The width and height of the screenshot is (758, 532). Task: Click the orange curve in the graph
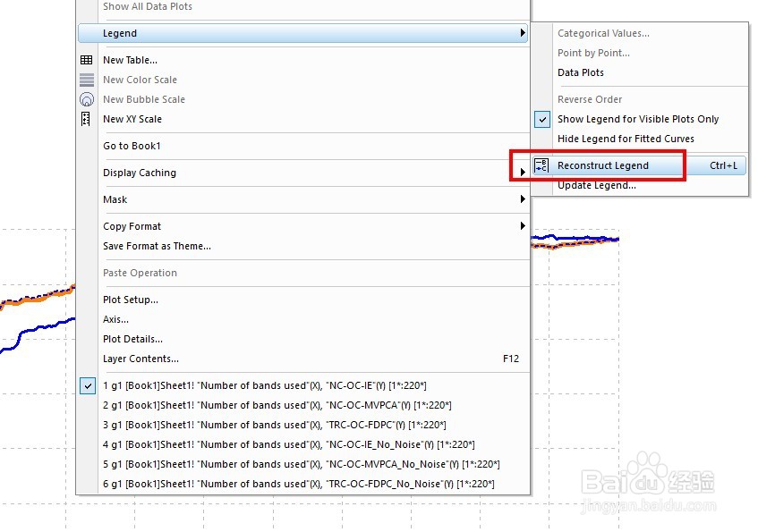coord(38,300)
